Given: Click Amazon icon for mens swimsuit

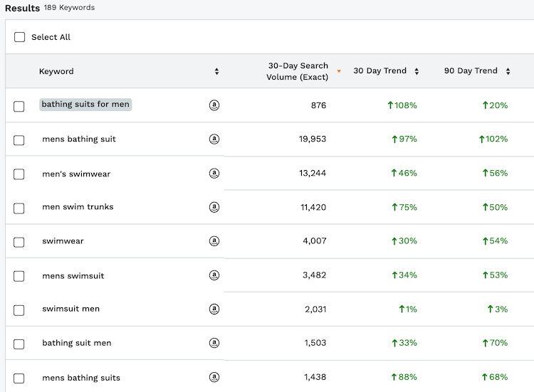Looking at the screenshot, I should coord(214,275).
